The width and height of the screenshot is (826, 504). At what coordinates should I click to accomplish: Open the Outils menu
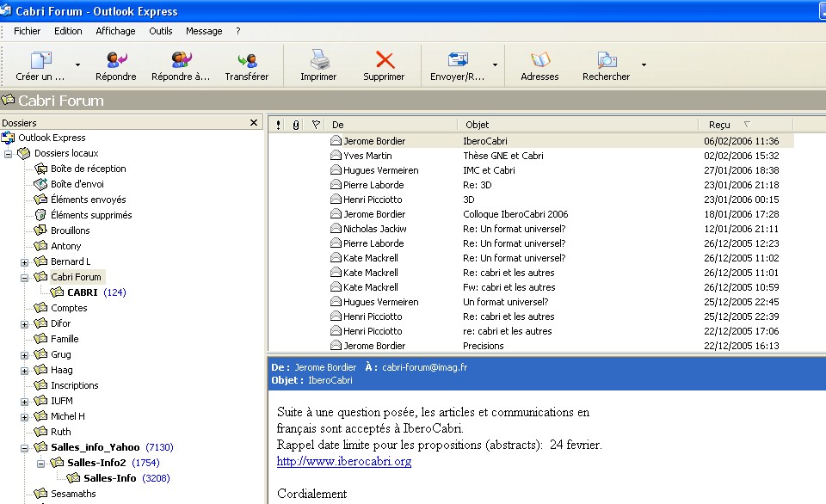point(161,31)
